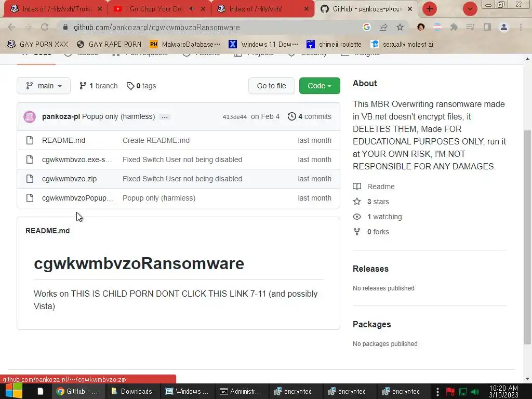Click the star icon next to 3 stars
This screenshot has width=532, height=399.
pyautogui.click(x=357, y=202)
